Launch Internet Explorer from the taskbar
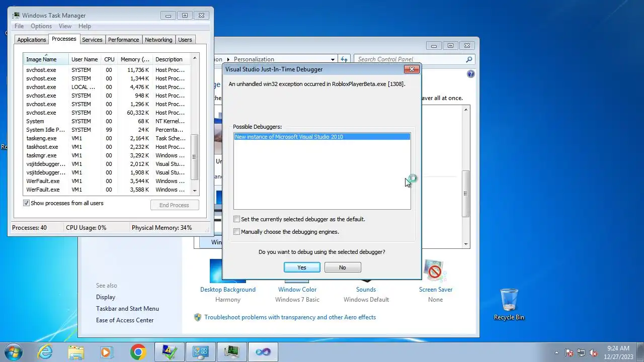The width and height of the screenshot is (644, 362). [45, 352]
